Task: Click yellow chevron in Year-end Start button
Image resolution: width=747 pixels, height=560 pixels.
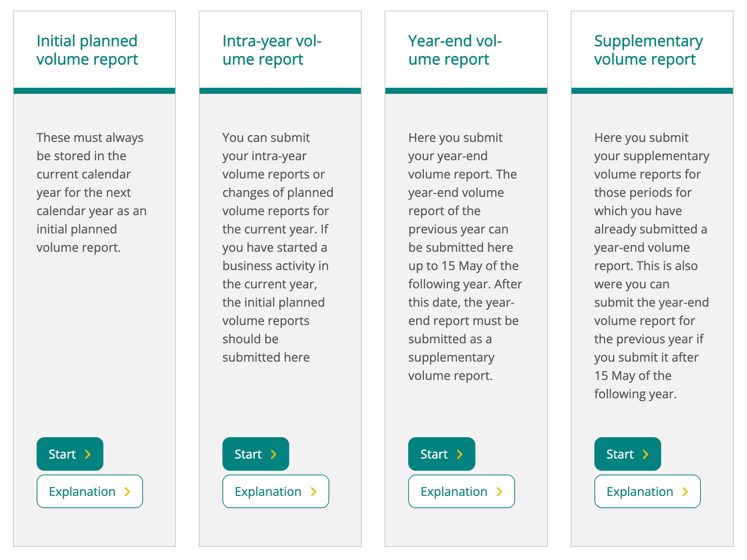Action: click(x=460, y=454)
